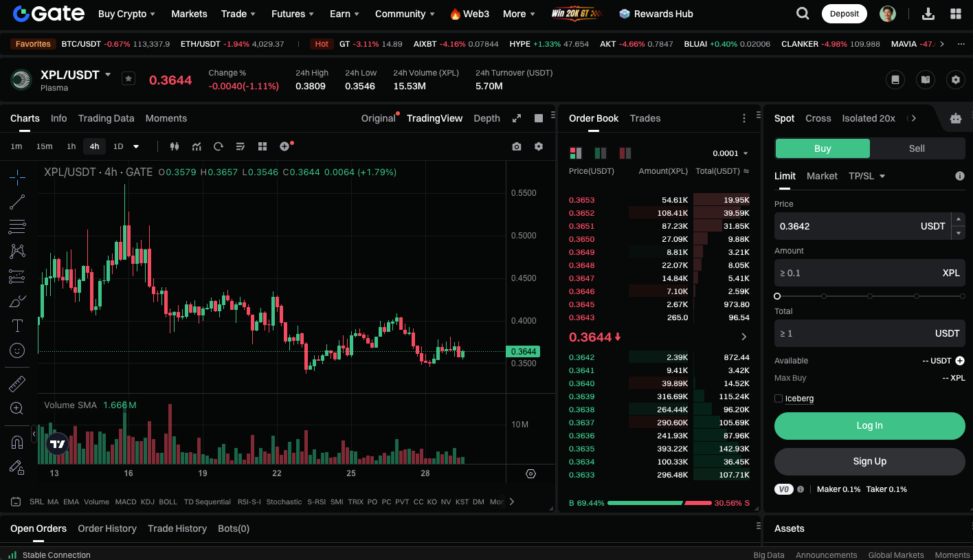The image size is (973, 560).
Task: Open the trading bot robot icon
Action: click(955, 118)
